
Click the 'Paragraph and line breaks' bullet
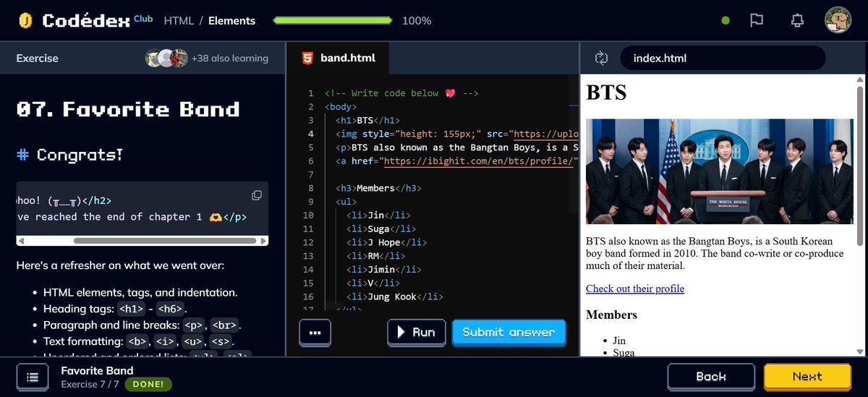click(142, 325)
